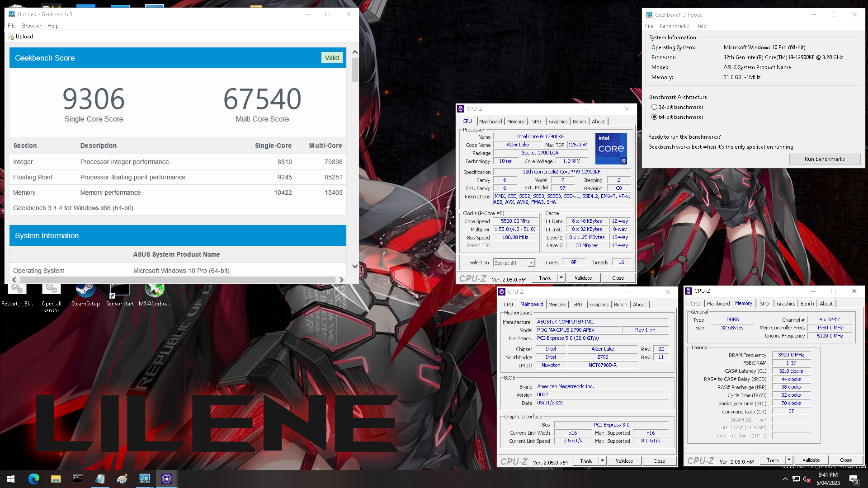Click the network icon in system tray

click(796, 479)
